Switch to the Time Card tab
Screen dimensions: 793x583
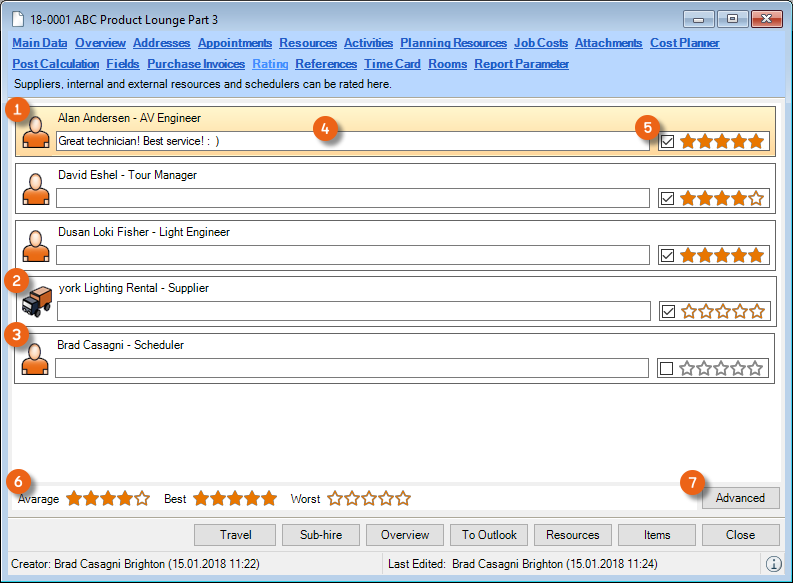tap(393, 64)
